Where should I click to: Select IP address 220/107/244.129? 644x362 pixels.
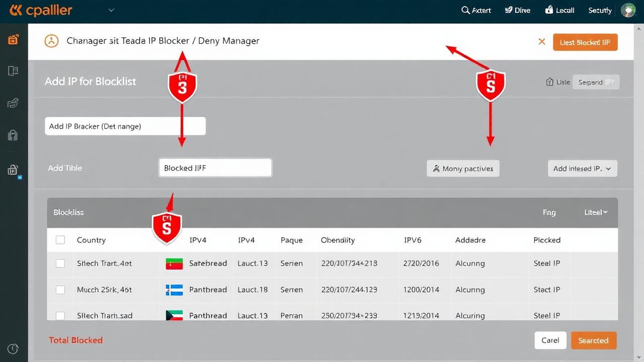coord(349,290)
